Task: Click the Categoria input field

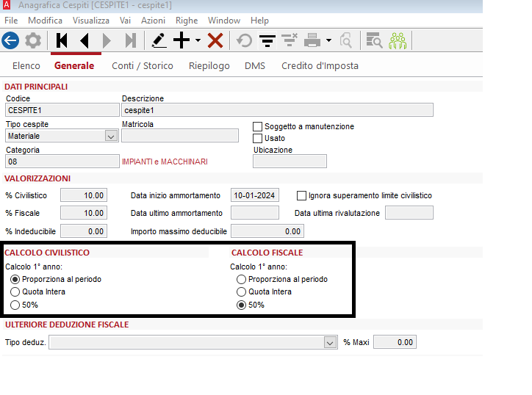Action: point(62,162)
